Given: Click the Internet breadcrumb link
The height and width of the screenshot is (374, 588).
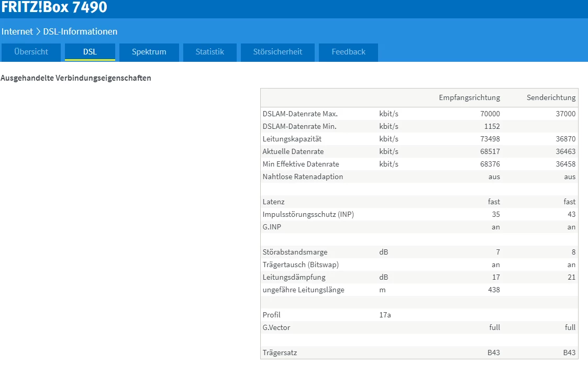Looking at the screenshot, I should click(17, 31).
